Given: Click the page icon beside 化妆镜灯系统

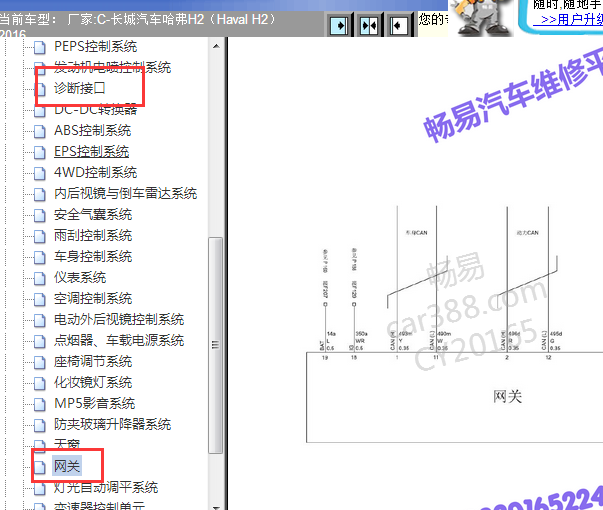Looking at the screenshot, I should tap(40, 383).
